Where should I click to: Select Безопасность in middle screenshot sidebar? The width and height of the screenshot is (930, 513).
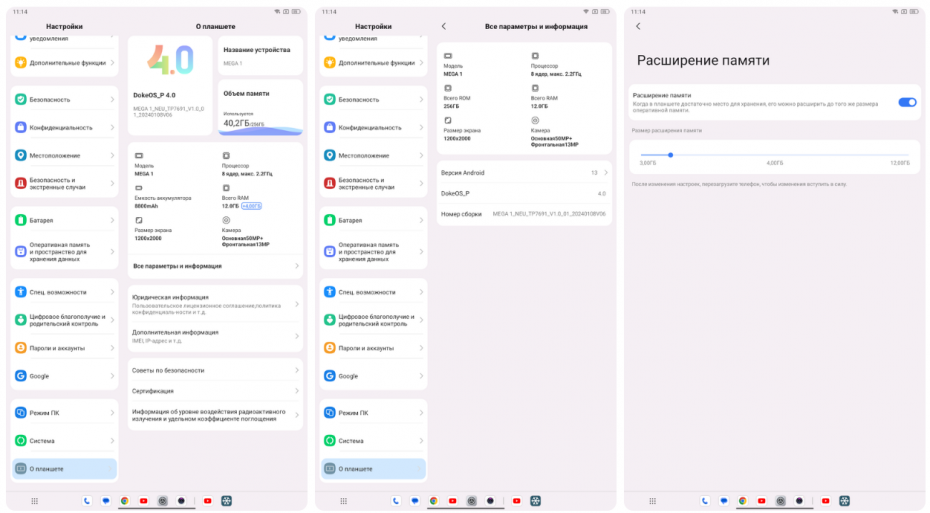[373, 100]
